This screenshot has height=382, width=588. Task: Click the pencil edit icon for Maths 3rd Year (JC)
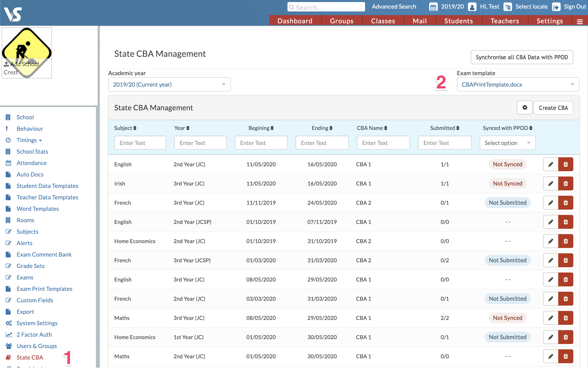[x=550, y=318]
